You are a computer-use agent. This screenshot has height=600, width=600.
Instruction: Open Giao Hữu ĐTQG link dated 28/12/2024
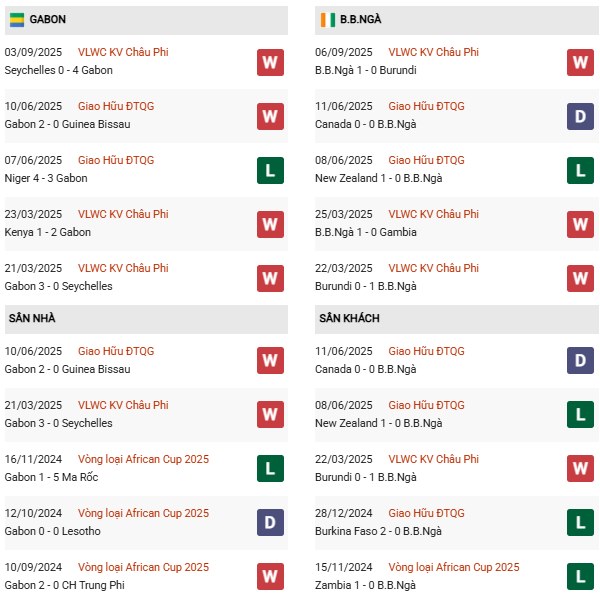tap(426, 513)
